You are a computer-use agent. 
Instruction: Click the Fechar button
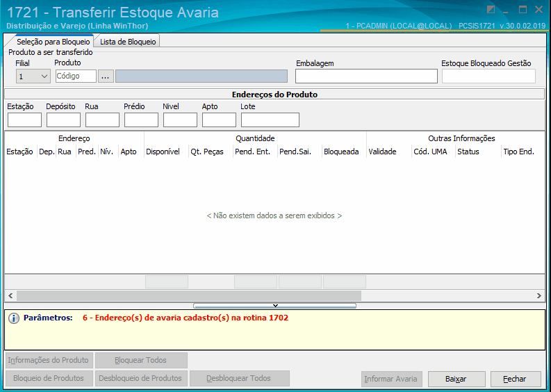(x=515, y=379)
